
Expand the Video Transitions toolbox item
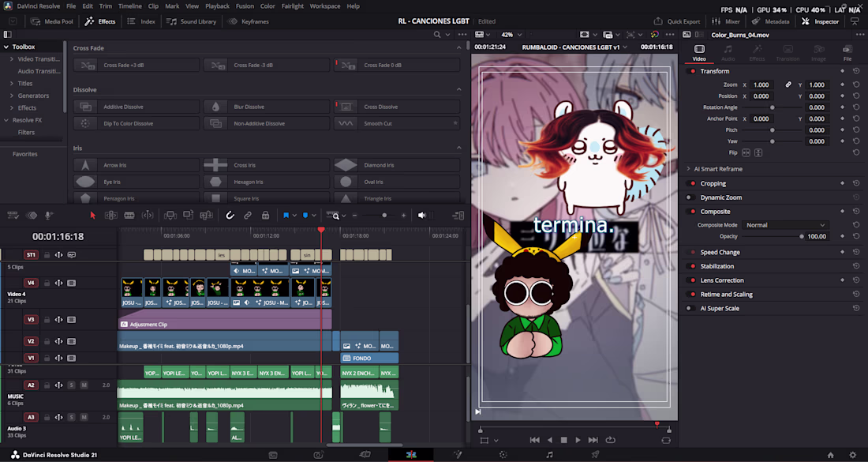click(x=12, y=59)
